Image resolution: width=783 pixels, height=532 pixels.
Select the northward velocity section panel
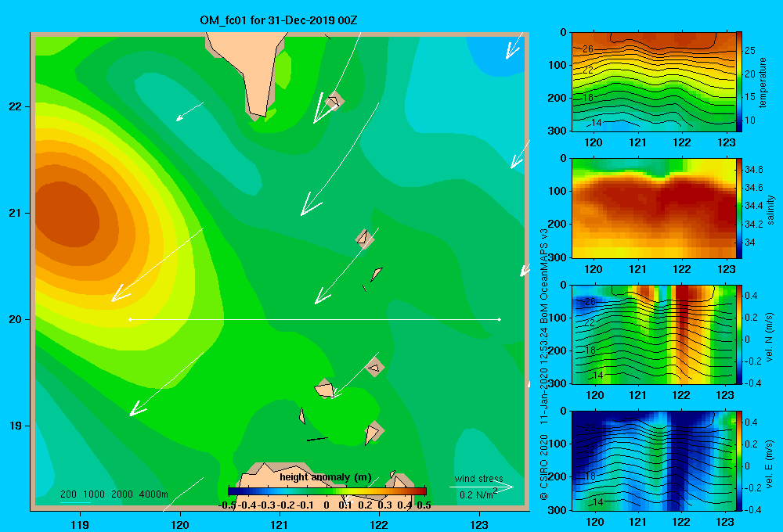click(x=654, y=334)
